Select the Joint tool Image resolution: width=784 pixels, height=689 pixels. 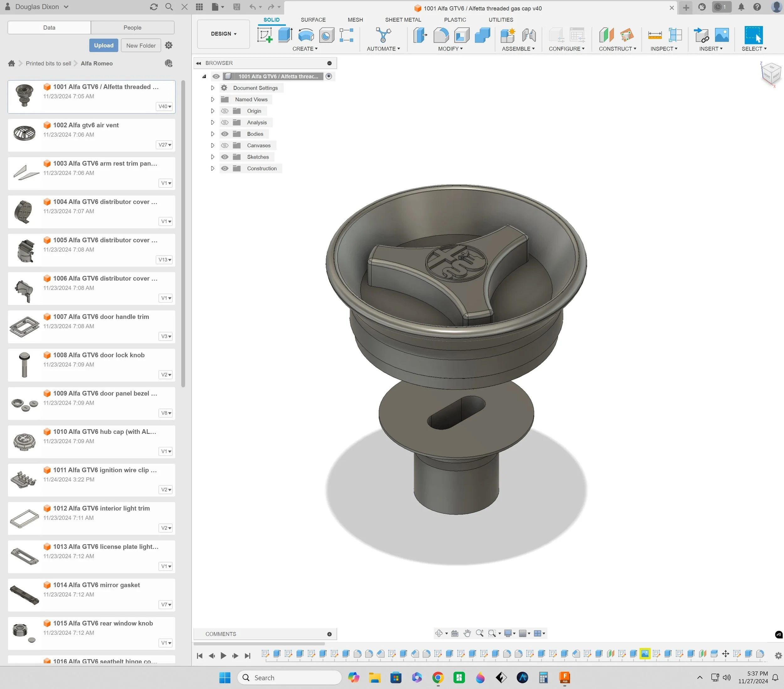click(529, 35)
